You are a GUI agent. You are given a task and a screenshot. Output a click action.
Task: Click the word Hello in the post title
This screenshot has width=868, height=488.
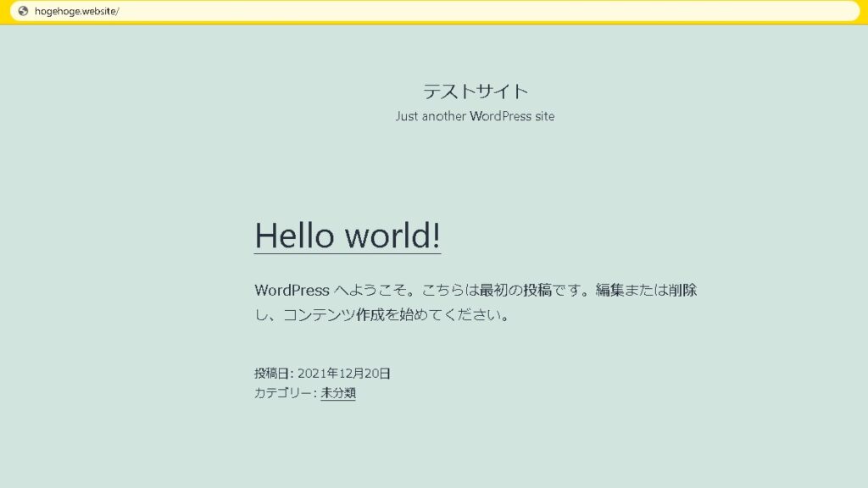pyautogui.click(x=294, y=235)
